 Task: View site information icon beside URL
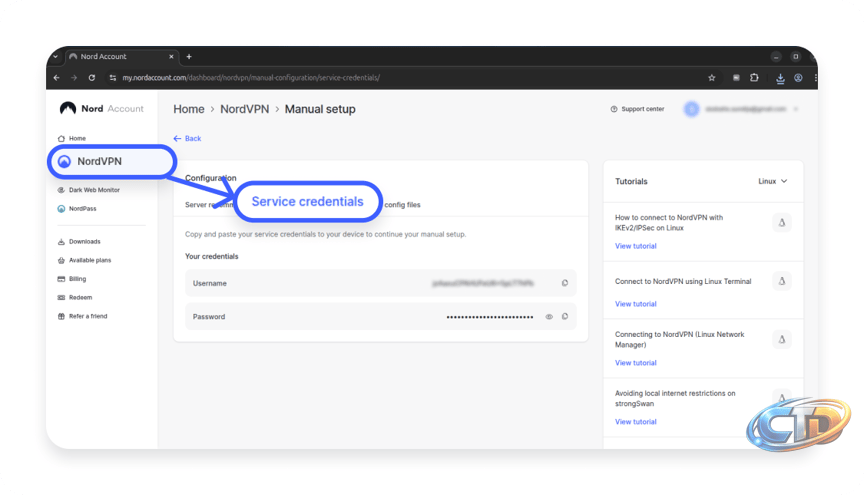[x=112, y=78]
